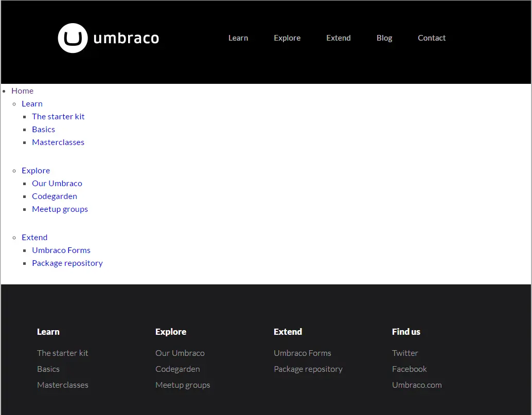The height and width of the screenshot is (415, 532).
Task: Open the blue Learn link in sitemap list
Action: (x=32, y=104)
